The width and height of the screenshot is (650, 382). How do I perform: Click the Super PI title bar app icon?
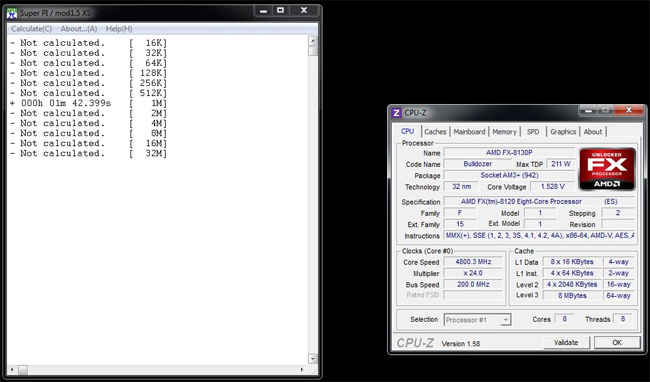[12, 13]
